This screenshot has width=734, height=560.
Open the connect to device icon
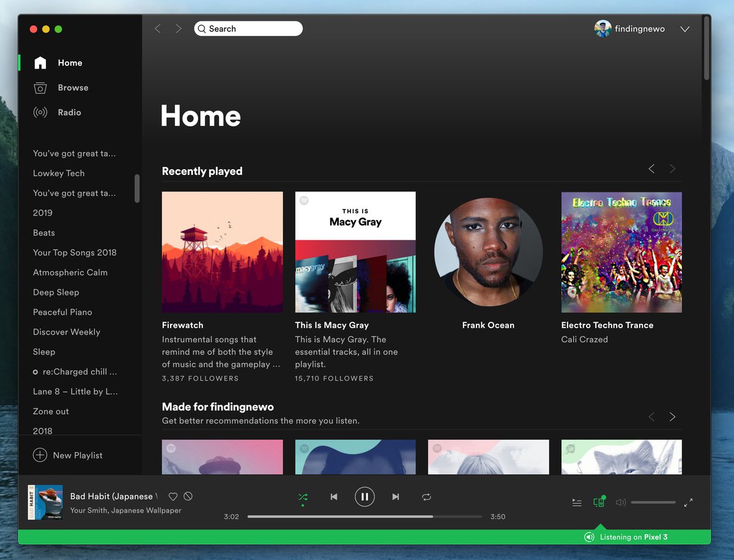pos(599,502)
